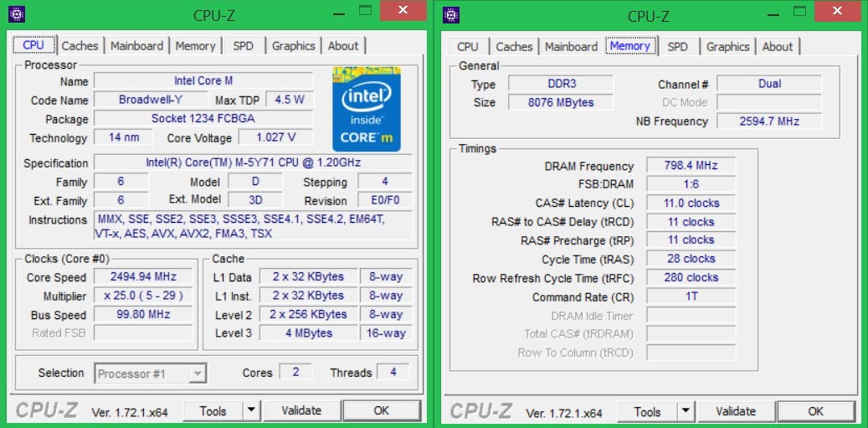Maximize the right CPU-Z window
This screenshot has width=868, height=428.
pyautogui.click(x=799, y=11)
